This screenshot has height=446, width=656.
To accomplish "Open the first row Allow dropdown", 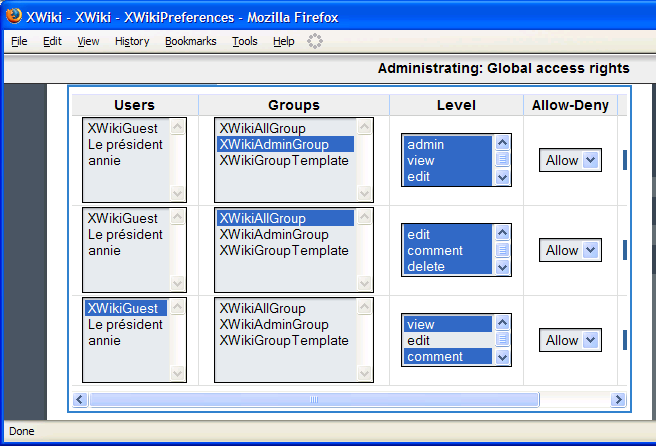I will pos(570,160).
